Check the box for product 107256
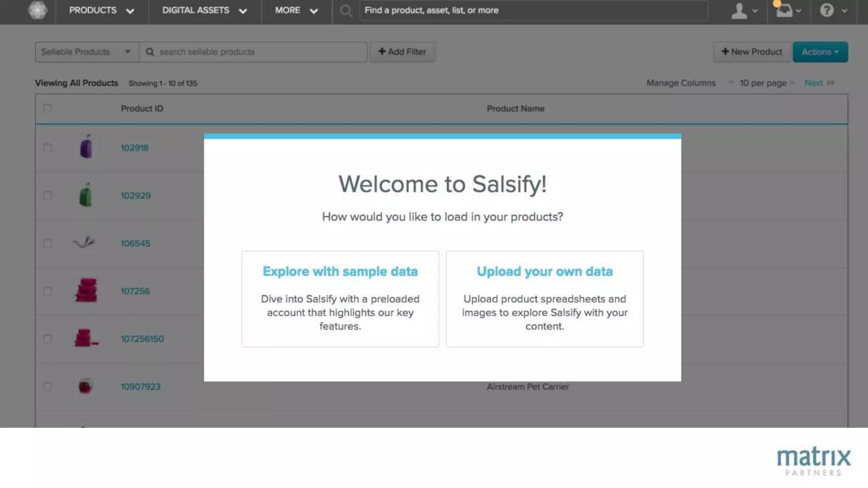The image size is (868, 488). tap(47, 291)
